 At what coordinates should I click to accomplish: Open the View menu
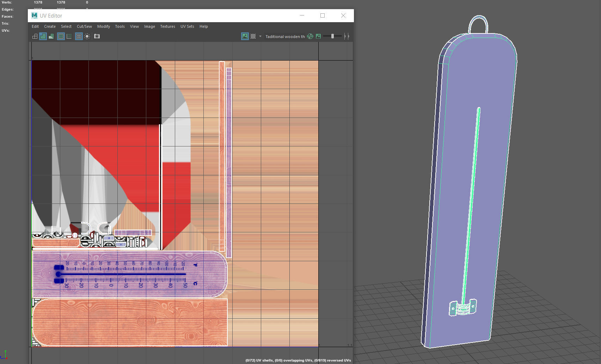click(x=134, y=26)
